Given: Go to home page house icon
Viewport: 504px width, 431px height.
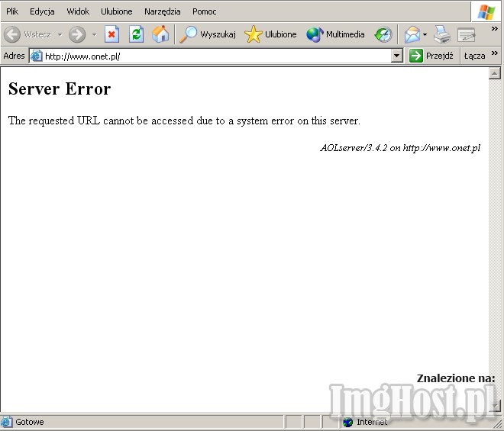Looking at the screenshot, I should click(160, 34).
